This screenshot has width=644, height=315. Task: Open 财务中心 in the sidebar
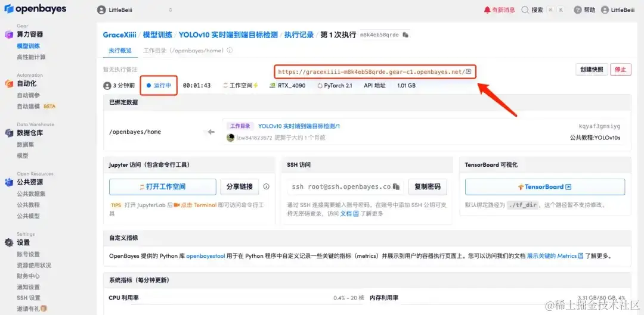pyautogui.click(x=29, y=276)
